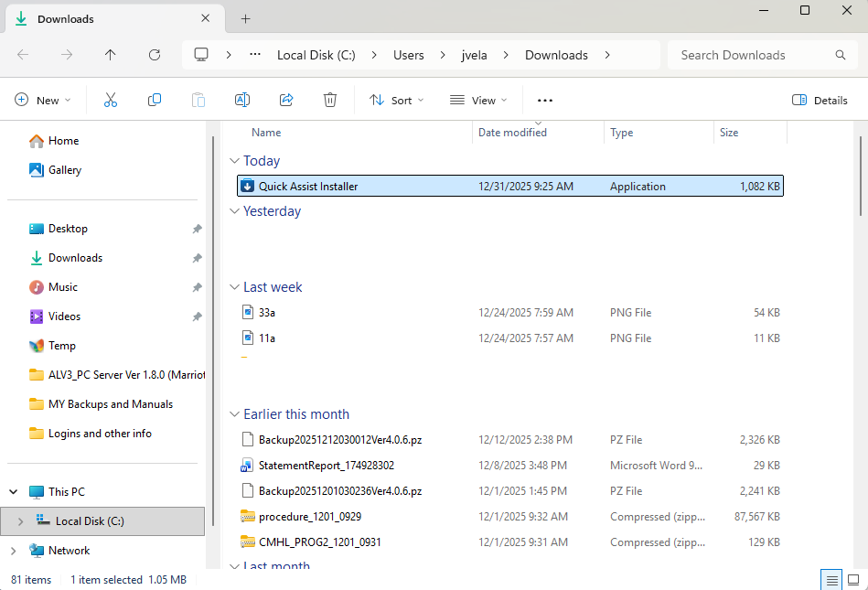Image resolution: width=868 pixels, height=590 pixels.
Task: Click the Share icon in toolbar
Action: (286, 101)
